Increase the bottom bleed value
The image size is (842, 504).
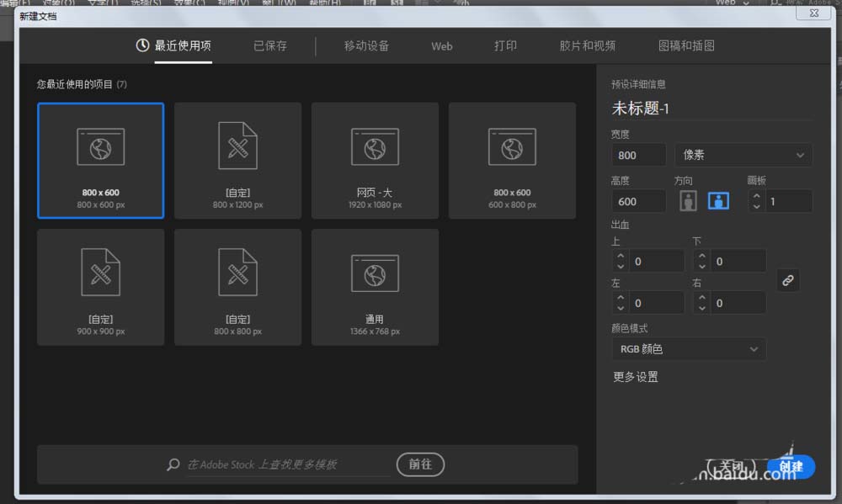[702, 256]
